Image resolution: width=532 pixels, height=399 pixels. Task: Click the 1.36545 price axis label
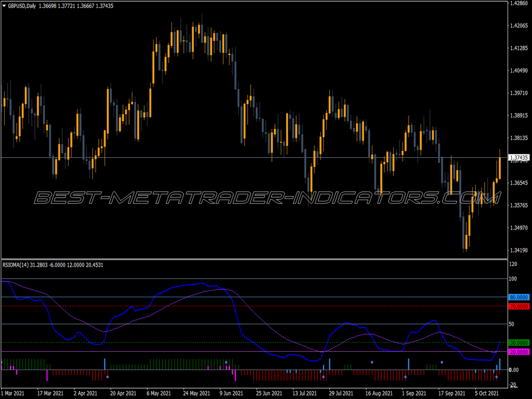pyautogui.click(x=519, y=183)
